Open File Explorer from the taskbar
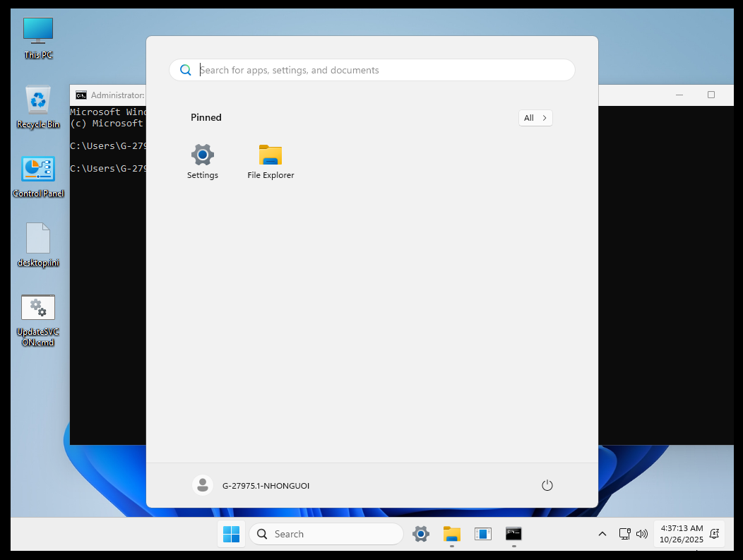The width and height of the screenshot is (743, 560). pyautogui.click(x=451, y=534)
